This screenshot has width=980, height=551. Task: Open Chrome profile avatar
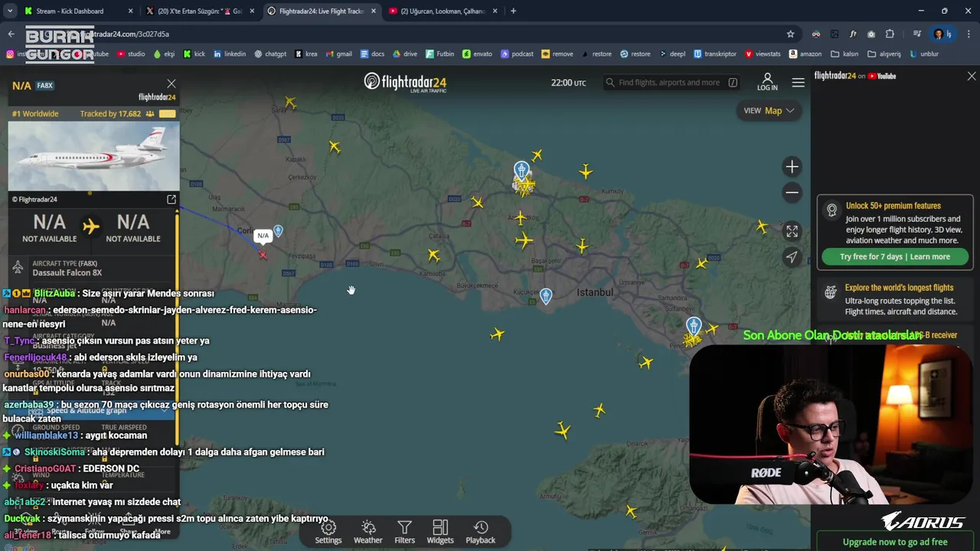pyautogui.click(x=939, y=34)
